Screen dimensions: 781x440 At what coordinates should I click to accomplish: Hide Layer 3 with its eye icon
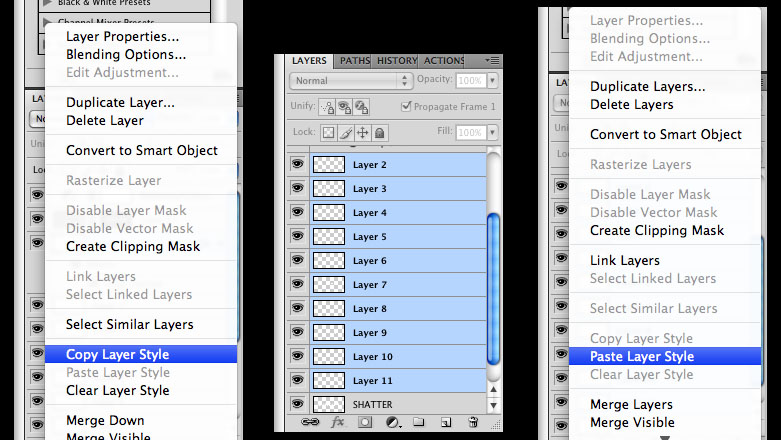point(298,188)
